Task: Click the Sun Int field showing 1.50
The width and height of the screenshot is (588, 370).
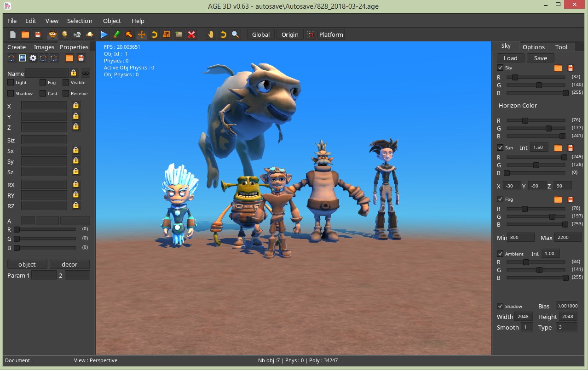Action: (x=539, y=148)
